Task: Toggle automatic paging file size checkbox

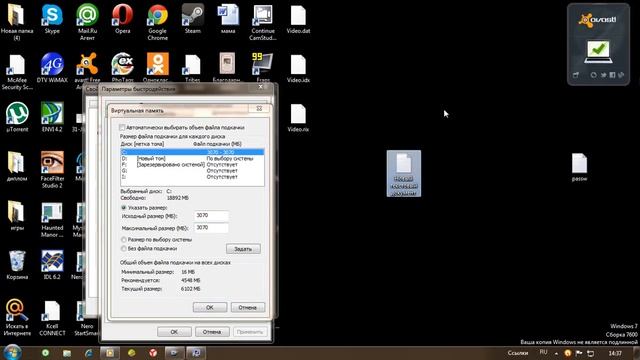Action: [122, 127]
